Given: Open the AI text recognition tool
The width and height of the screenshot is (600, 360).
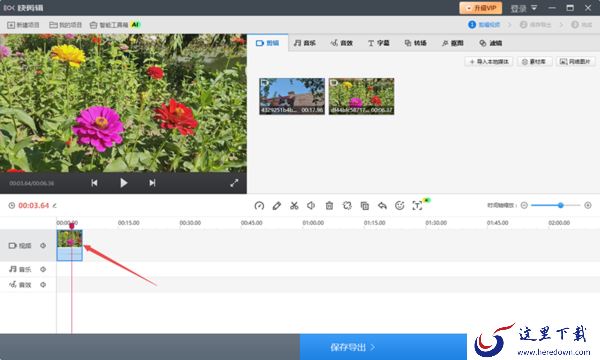Looking at the screenshot, I should tap(417, 206).
